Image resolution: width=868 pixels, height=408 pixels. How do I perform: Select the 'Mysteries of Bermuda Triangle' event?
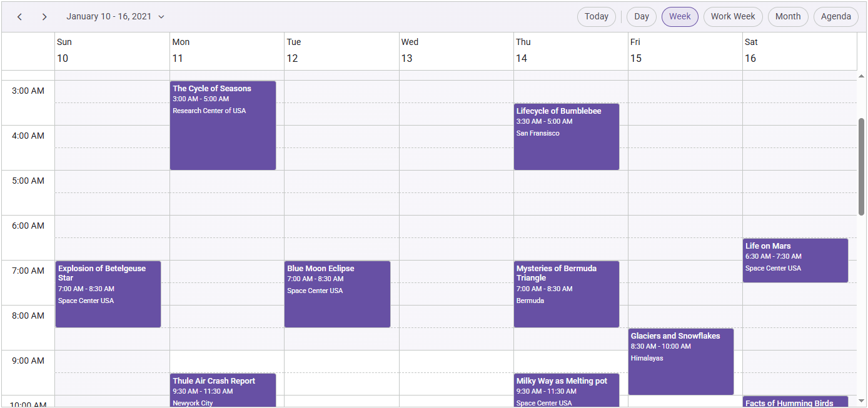coord(566,294)
